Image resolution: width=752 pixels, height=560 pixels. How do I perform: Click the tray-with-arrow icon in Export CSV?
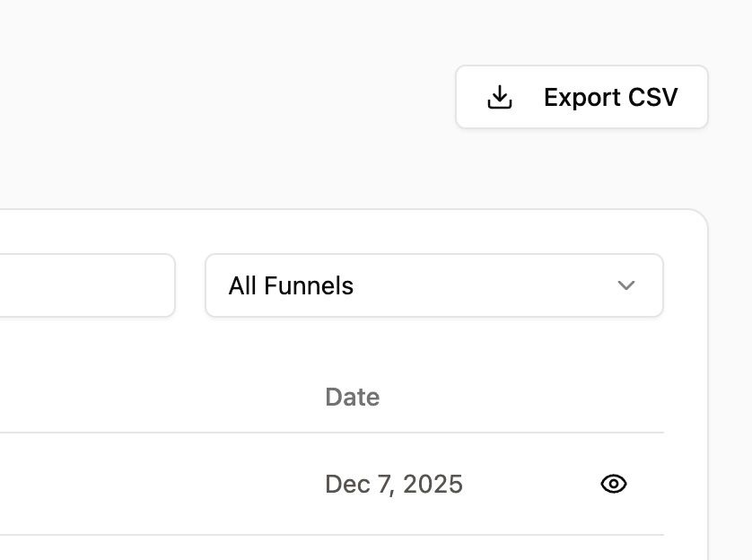click(x=500, y=97)
